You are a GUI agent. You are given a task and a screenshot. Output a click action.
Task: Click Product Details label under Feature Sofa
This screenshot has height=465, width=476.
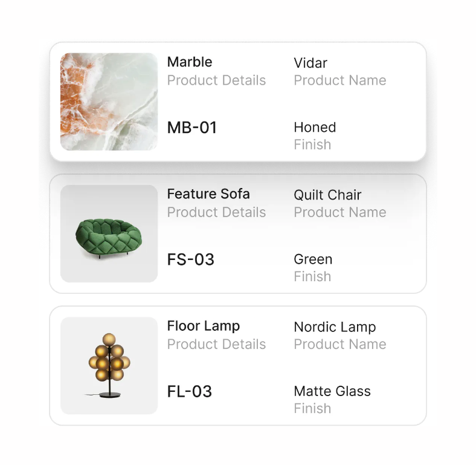tap(216, 212)
